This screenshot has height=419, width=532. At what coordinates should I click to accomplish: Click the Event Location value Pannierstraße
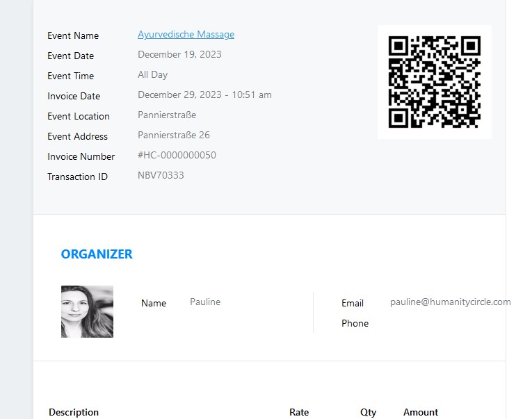tap(167, 115)
